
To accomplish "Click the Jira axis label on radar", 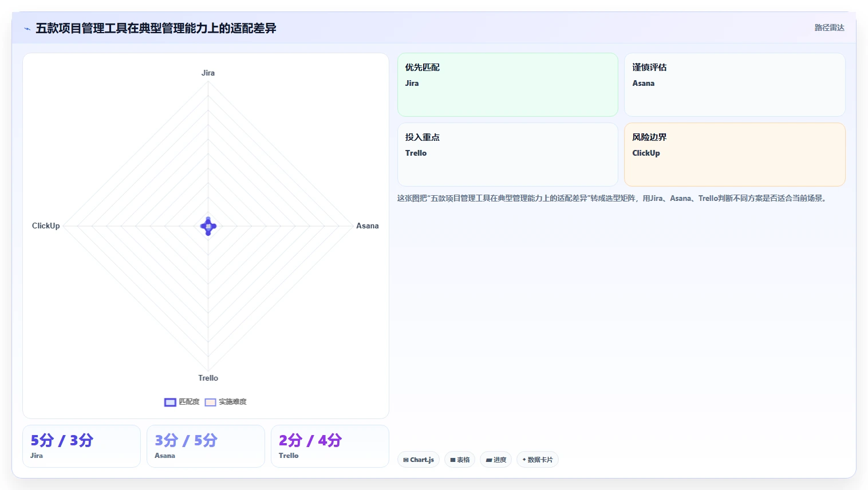I will click(x=208, y=73).
